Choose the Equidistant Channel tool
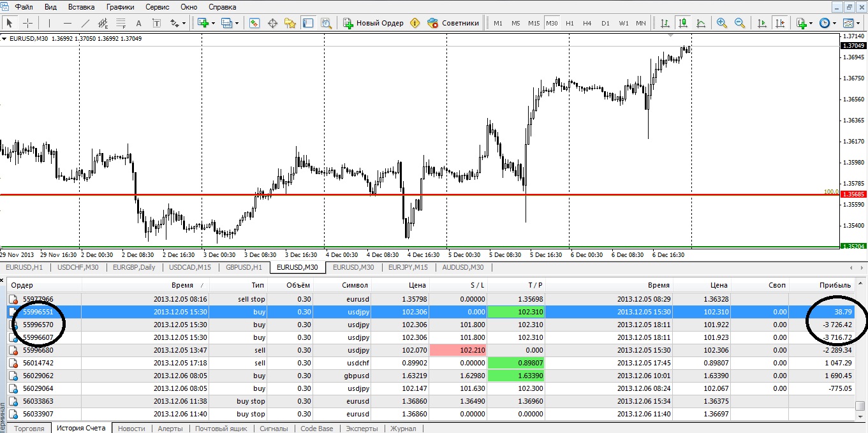 103,23
